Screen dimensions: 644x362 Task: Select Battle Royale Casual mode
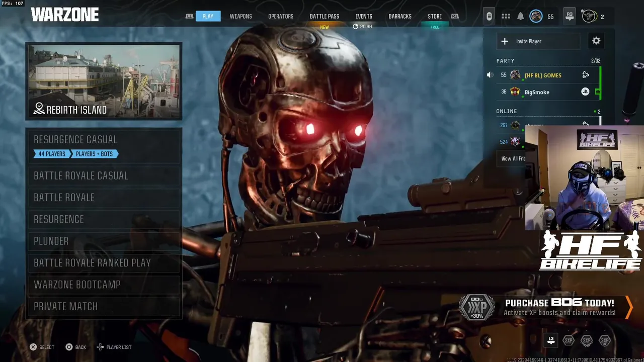click(x=104, y=175)
